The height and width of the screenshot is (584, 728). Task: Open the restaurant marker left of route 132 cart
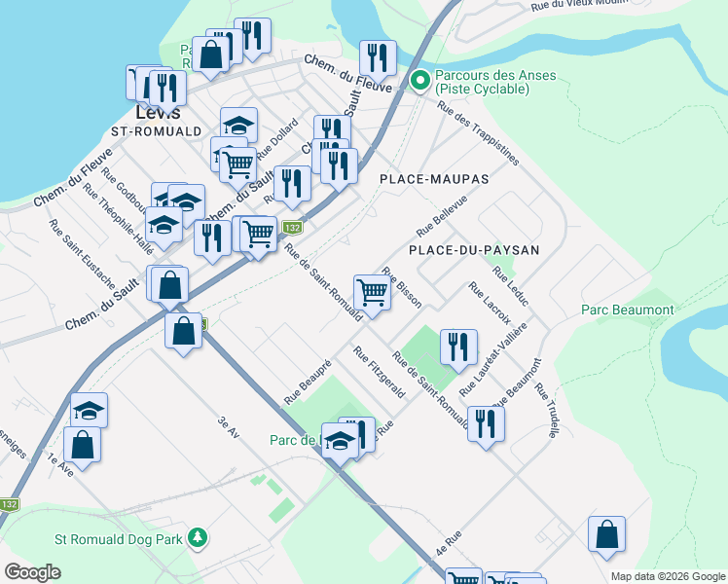pyautogui.click(x=212, y=238)
